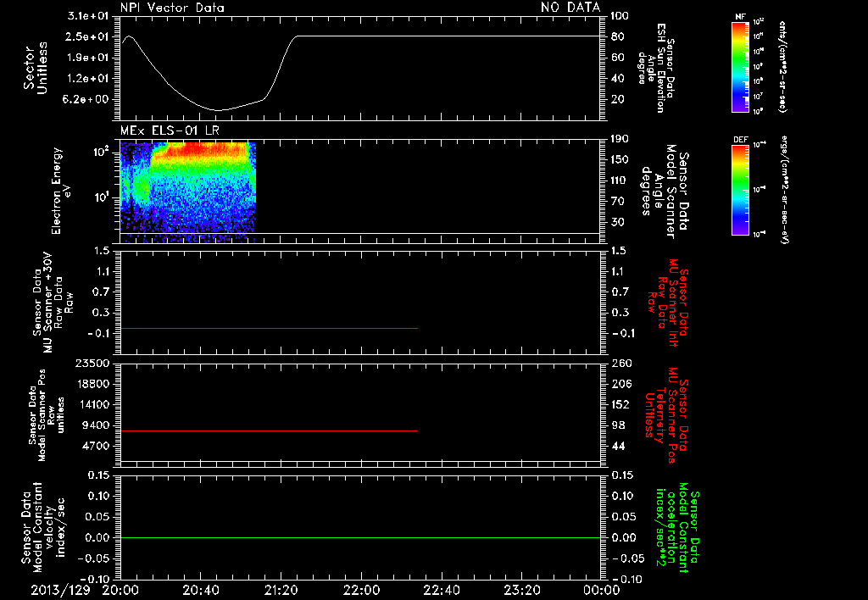The height and width of the screenshot is (600, 868).
Task: Select the "MEx ELS-01 LR" panel title
Action: click(170, 131)
